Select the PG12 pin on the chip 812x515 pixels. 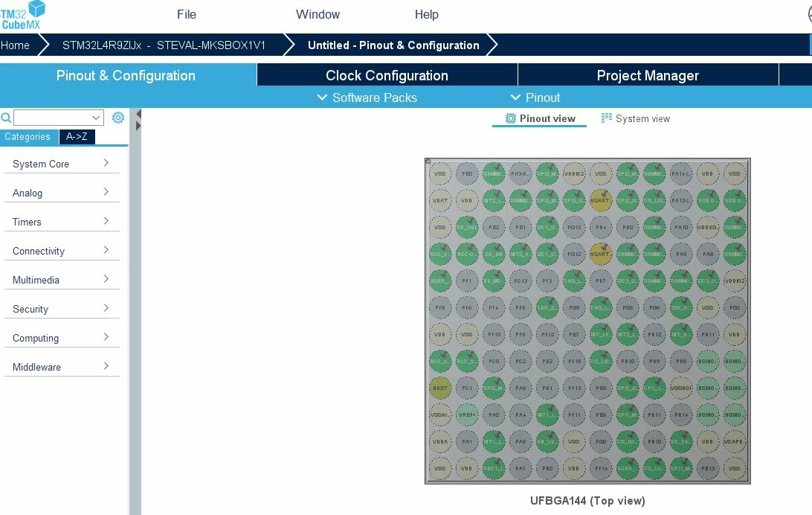tap(574, 254)
